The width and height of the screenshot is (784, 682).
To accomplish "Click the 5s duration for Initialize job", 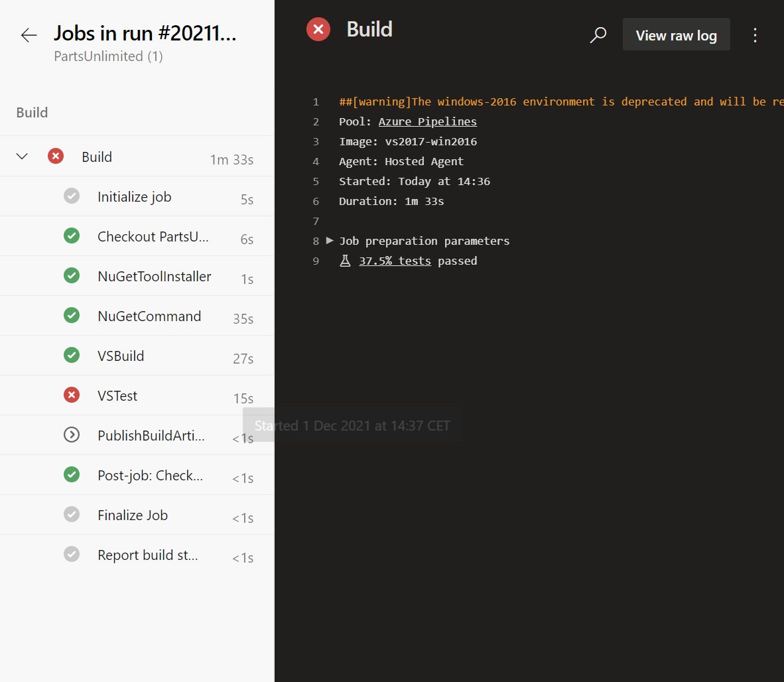I will click(247, 200).
